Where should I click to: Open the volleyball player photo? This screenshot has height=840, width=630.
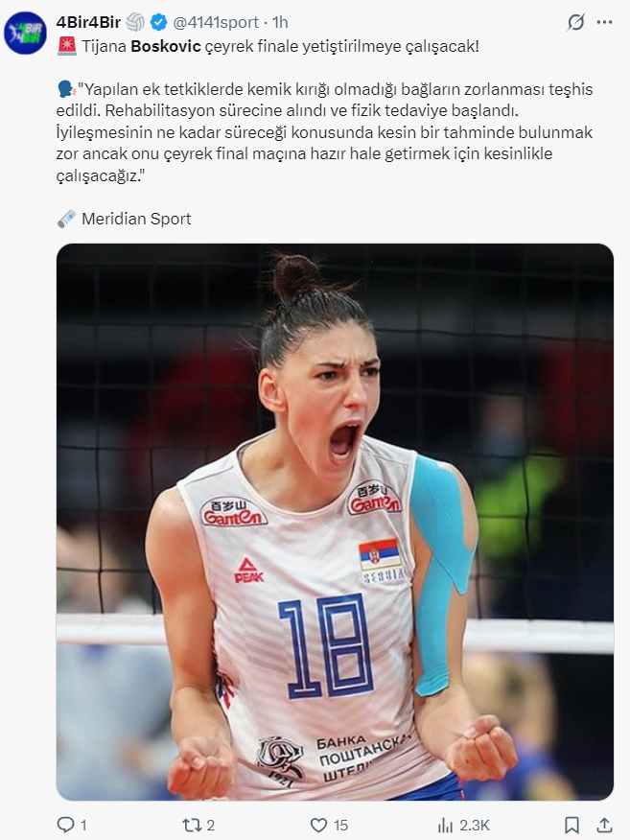(x=335, y=522)
